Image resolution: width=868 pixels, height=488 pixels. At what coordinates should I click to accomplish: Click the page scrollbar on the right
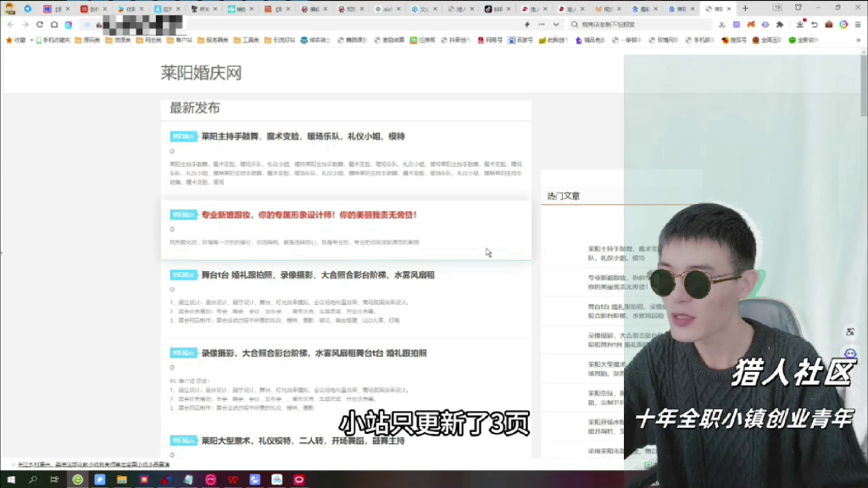point(865,254)
